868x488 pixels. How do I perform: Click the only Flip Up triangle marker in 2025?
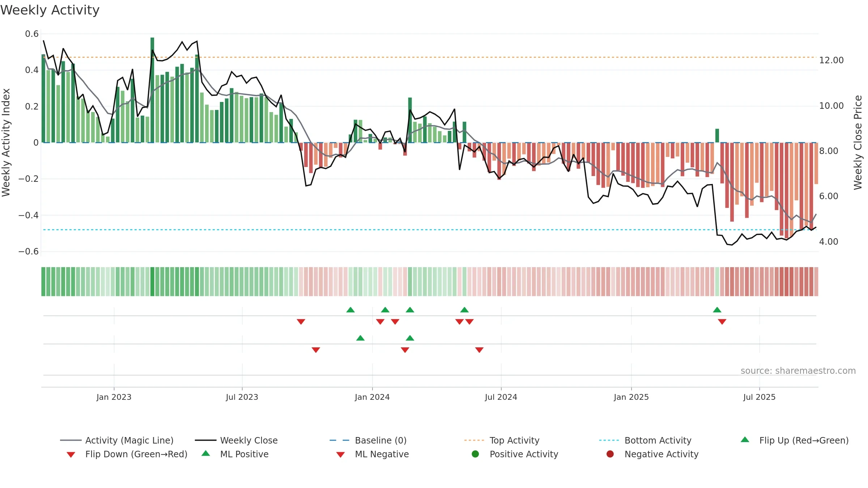click(x=717, y=310)
